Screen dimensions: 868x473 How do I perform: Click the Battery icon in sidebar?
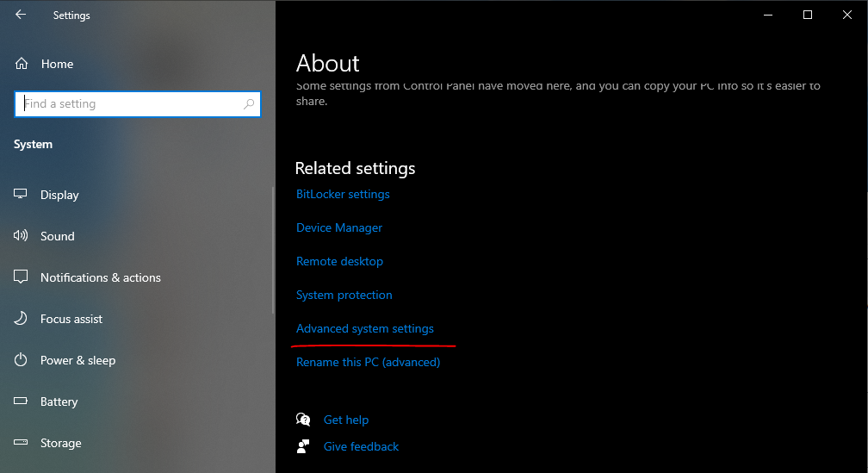[21, 401]
